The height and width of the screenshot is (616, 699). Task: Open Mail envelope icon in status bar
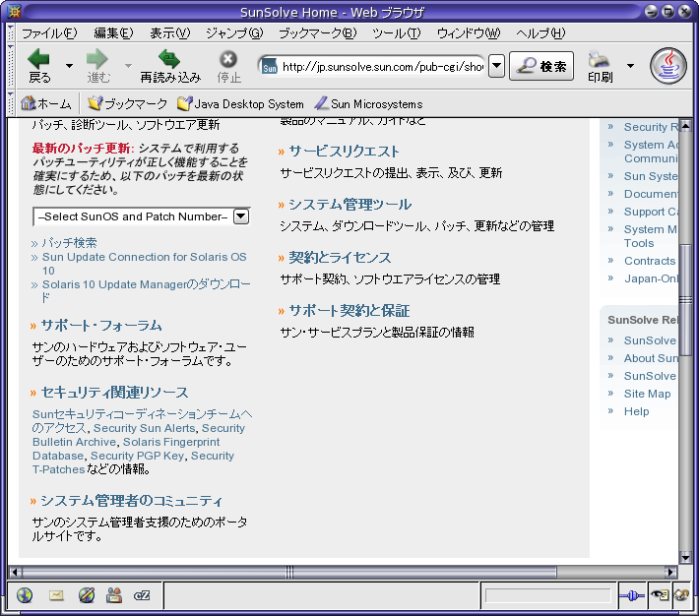point(56,595)
